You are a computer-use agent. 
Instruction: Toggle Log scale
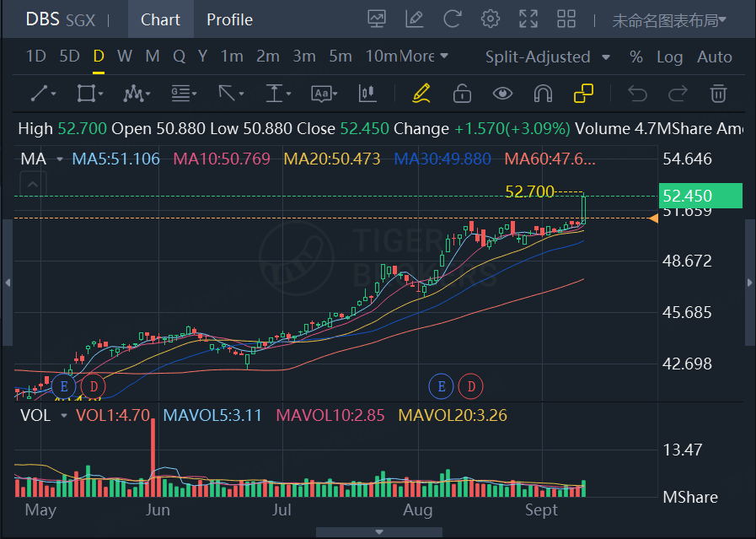tap(670, 57)
